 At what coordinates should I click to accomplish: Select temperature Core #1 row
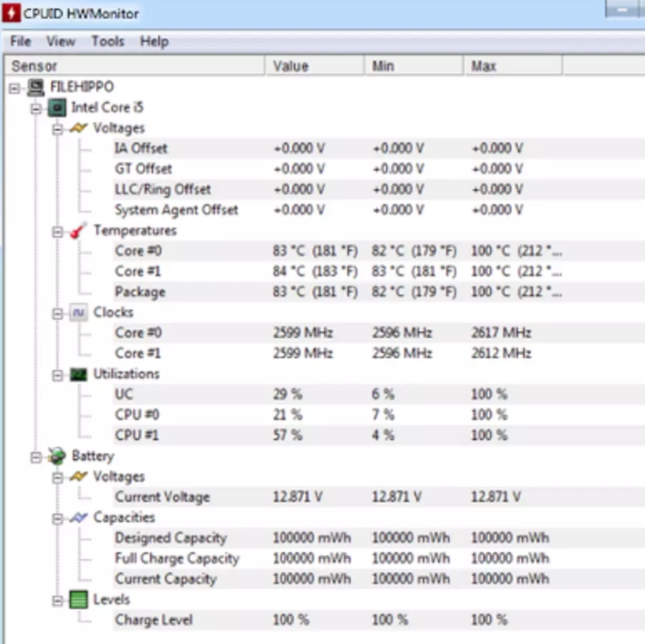[x=378, y=271]
